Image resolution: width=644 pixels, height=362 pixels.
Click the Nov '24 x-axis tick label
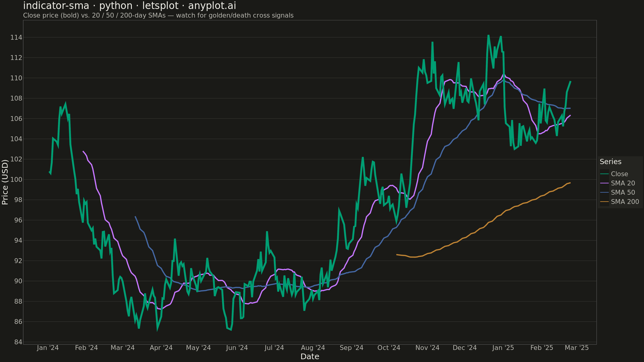coord(427,348)
